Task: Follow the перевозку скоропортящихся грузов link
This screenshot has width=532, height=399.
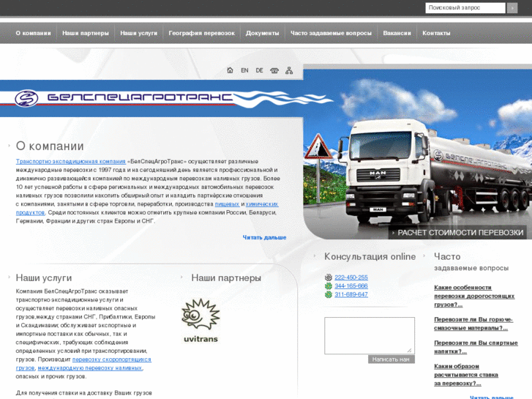Action: (112, 359)
